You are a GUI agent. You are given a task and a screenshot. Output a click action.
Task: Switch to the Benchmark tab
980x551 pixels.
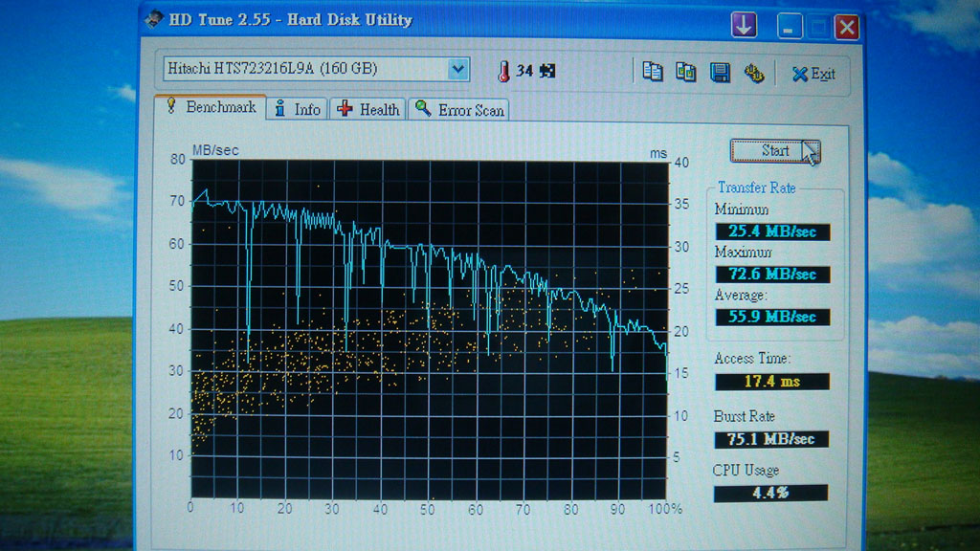[x=212, y=108]
